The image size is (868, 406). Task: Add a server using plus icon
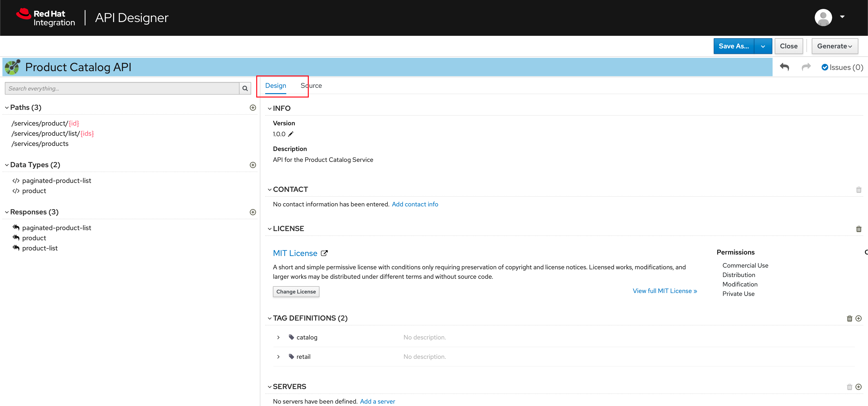tap(859, 386)
